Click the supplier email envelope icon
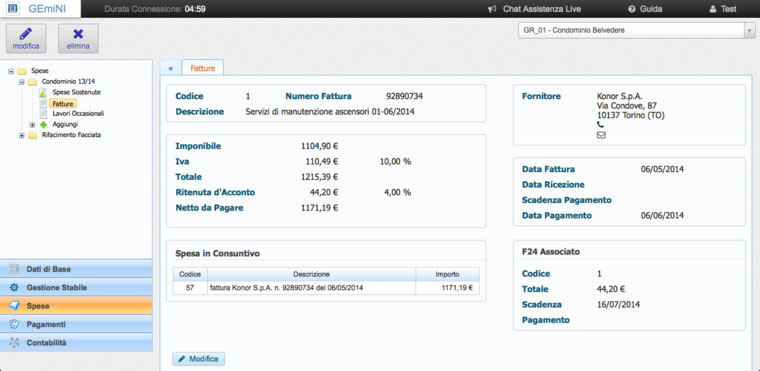The width and height of the screenshot is (760, 371). pos(601,135)
